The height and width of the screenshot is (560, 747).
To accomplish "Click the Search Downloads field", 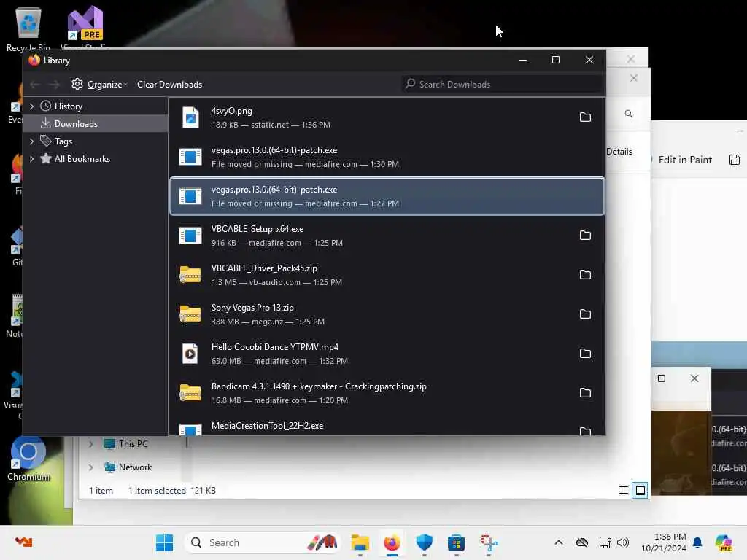I will click(502, 85).
